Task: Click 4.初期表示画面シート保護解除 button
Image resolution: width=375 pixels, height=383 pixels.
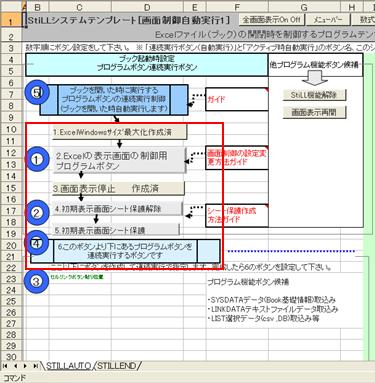Action: pyautogui.click(x=117, y=209)
